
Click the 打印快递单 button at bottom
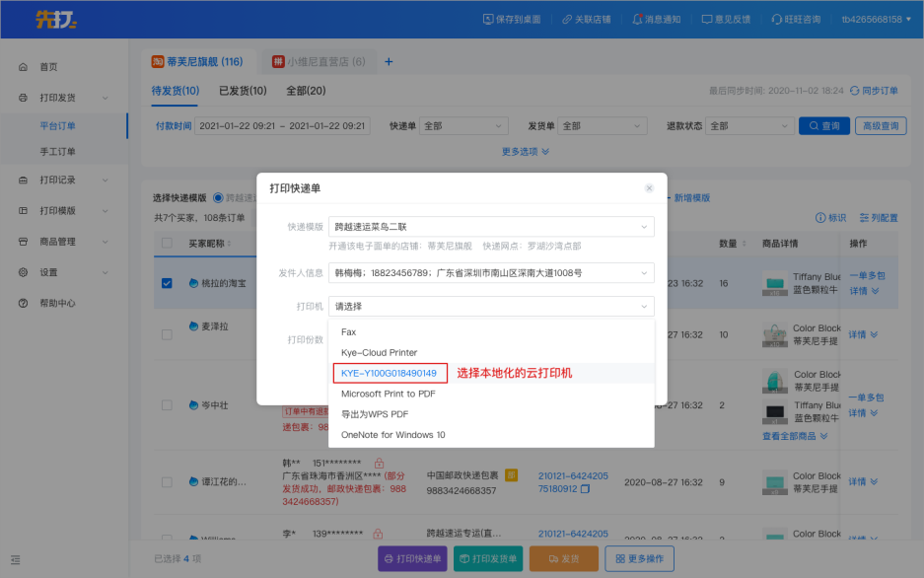click(x=412, y=558)
